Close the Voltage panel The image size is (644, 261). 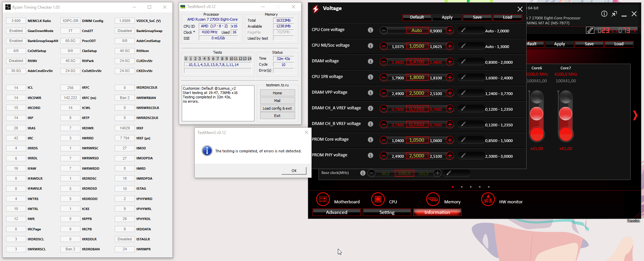click(x=520, y=9)
